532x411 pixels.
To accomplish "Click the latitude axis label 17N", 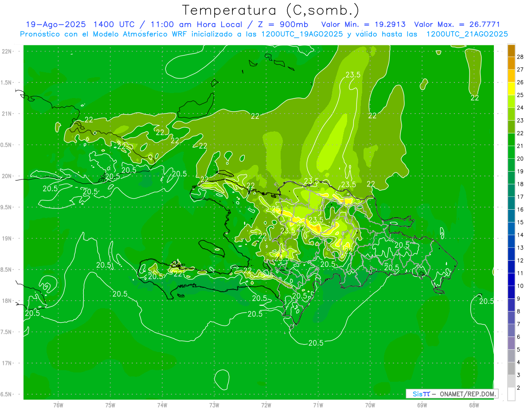I will tap(7, 363).
